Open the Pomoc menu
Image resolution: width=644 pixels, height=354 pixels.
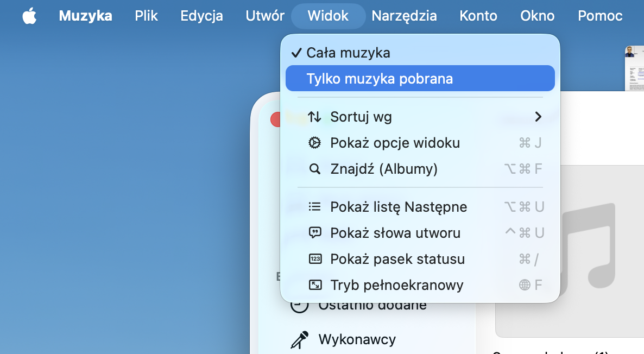pyautogui.click(x=600, y=16)
